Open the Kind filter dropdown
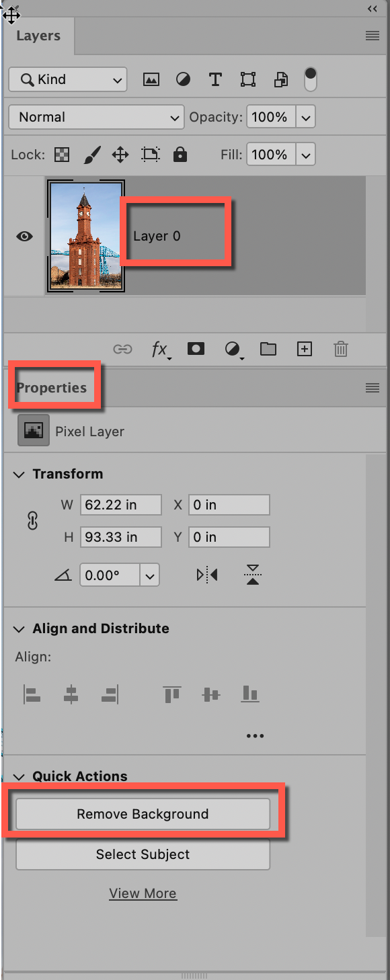The width and height of the screenshot is (390, 980). pos(67,79)
